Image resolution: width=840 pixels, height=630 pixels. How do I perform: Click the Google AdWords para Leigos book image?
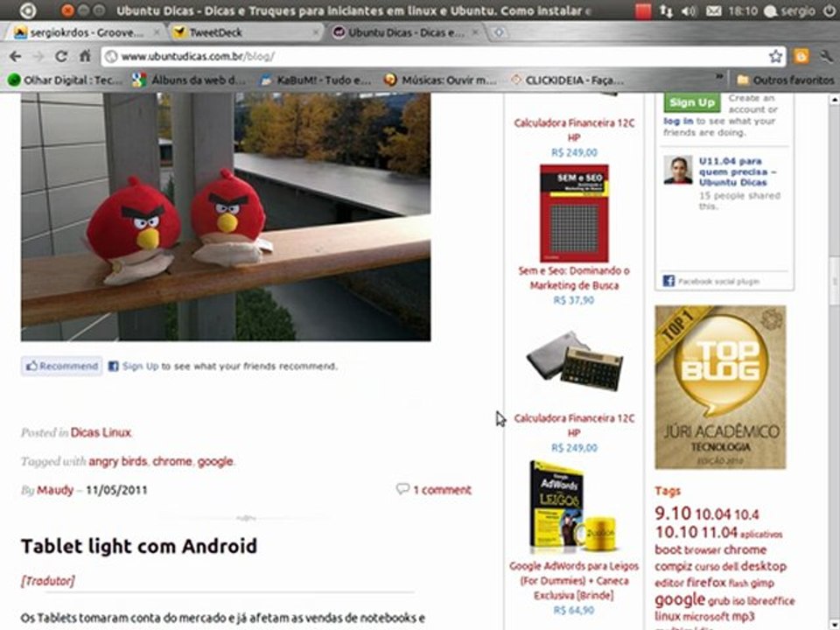(x=574, y=507)
